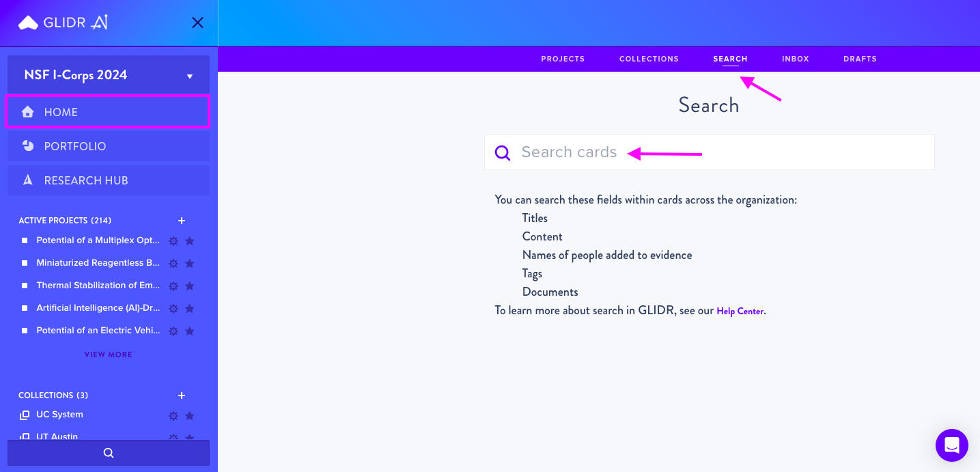Click the sidebar bottom search magnifier button
The width and height of the screenshot is (980, 472).
[109, 453]
